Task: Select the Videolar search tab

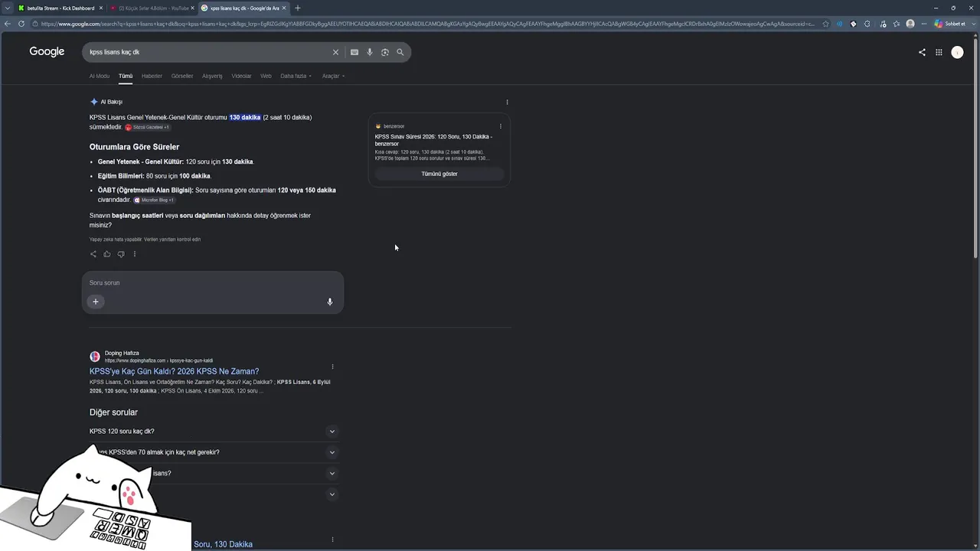Action: (241, 76)
